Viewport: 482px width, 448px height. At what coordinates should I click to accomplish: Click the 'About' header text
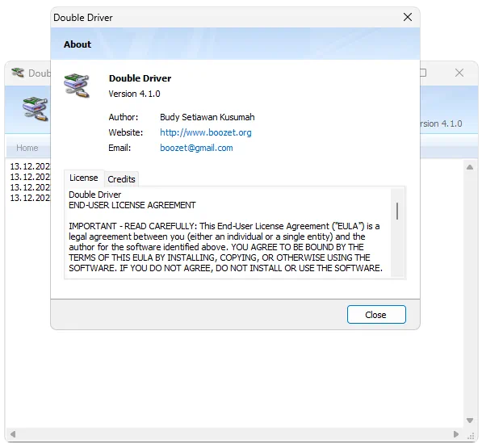tap(78, 44)
